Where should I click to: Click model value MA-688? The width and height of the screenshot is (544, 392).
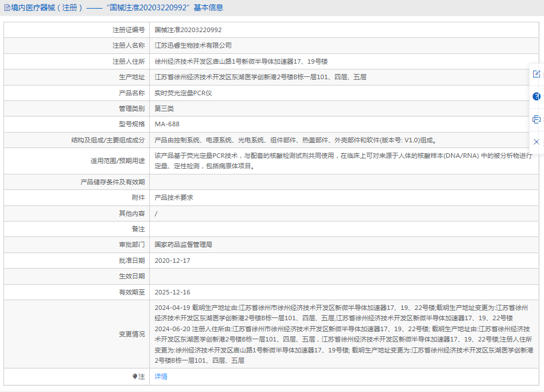[167, 124]
